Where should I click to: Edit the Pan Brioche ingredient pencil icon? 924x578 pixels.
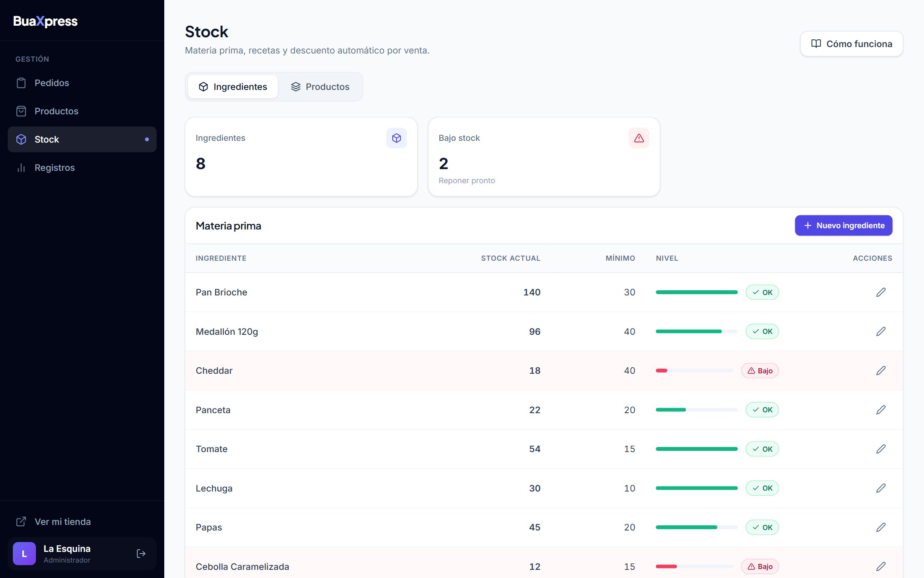tap(881, 292)
